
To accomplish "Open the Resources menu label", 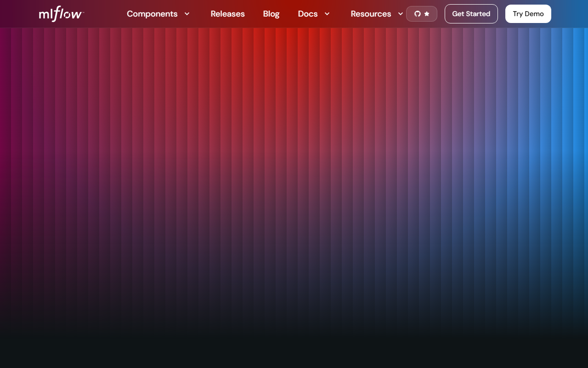I will tap(371, 14).
